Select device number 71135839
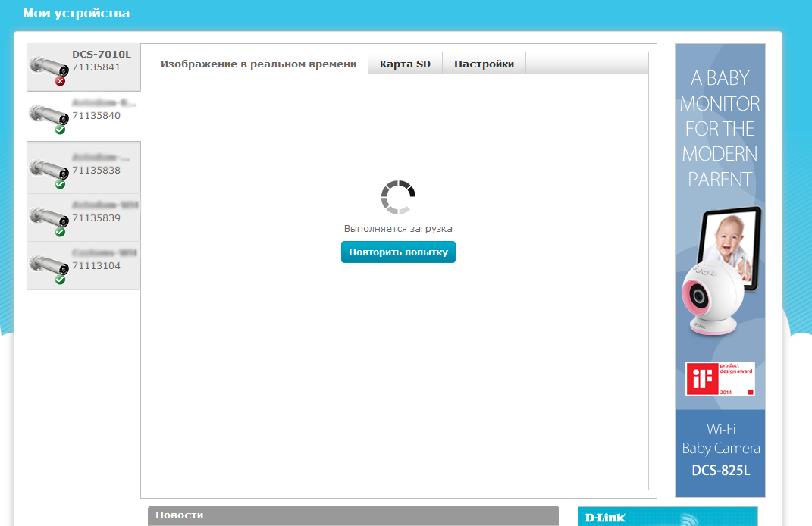Viewport: 812px width, 526px height. coord(96,218)
